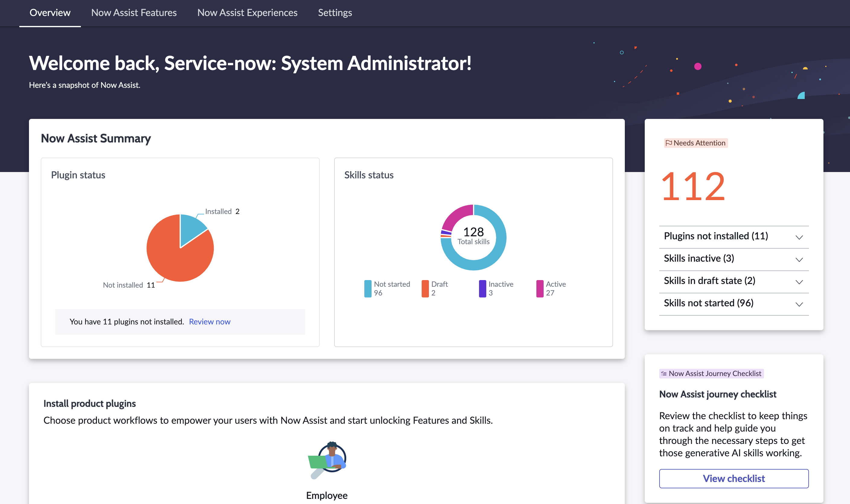Click the Install product plugins heading
850x504 pixels.
click(x=90, y=404)
